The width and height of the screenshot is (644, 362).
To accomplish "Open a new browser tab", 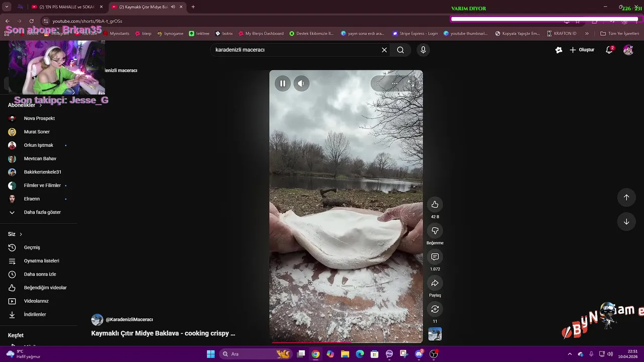I will (x=193, y=7).
